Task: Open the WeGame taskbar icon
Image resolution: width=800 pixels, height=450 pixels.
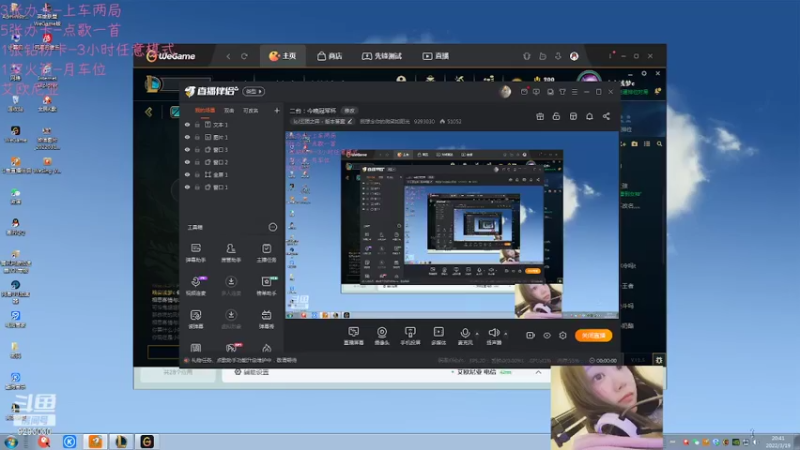Action: click(x=147, y=442)
